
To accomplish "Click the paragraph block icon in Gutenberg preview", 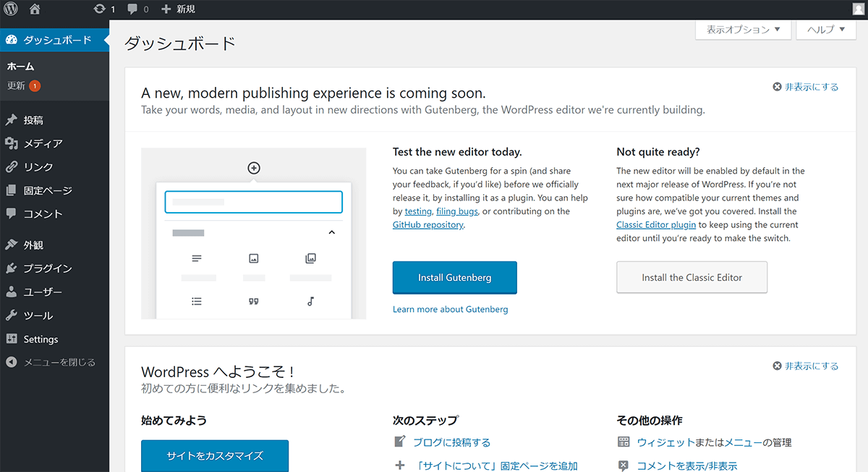I will coord(197,258).
